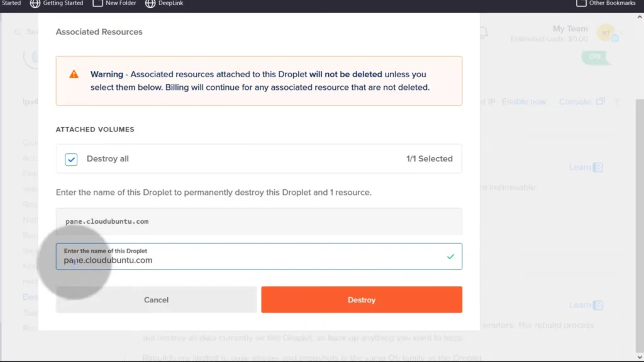Image resolution: width=644 pixels, height=362 pixels.
Task: Click the 1/1 Selected volumes counter
Action: point(429,159)
